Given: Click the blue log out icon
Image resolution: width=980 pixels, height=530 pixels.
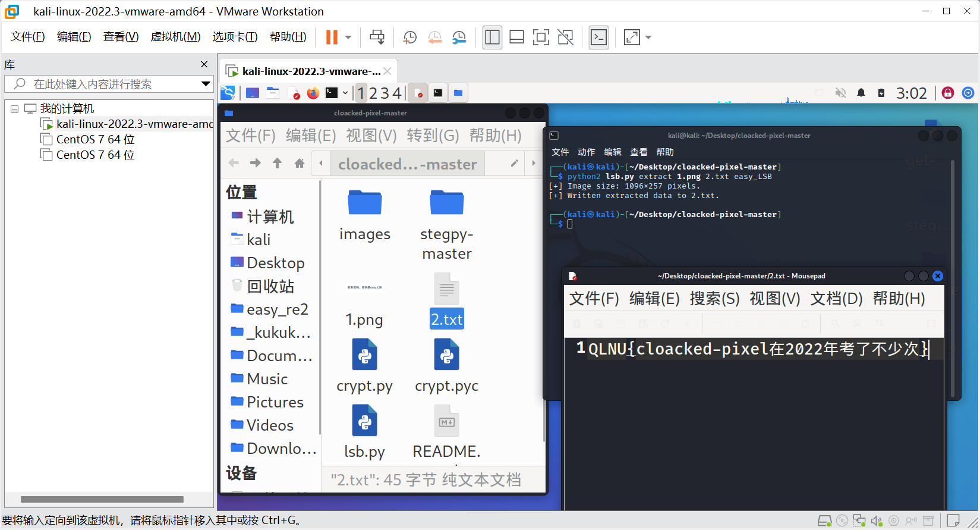Looking at the screenshot, I should [968, 93].
